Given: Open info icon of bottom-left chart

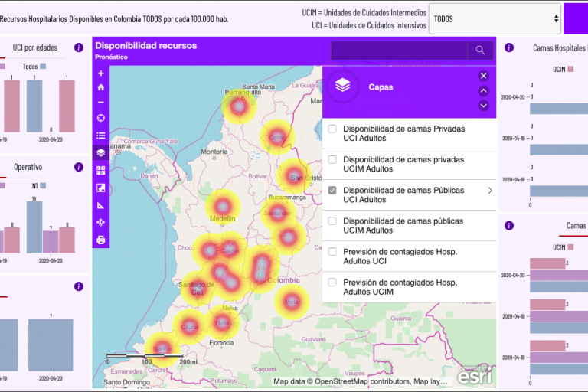Looking at the screenshot, I should [x=79, y=286].
